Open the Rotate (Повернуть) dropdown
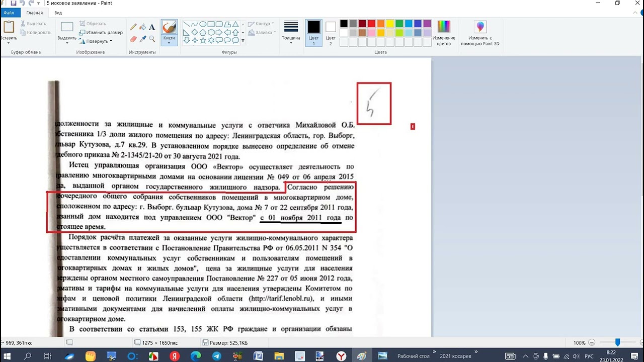The height and width of the screenshot is (362, 644). point(96,41)
